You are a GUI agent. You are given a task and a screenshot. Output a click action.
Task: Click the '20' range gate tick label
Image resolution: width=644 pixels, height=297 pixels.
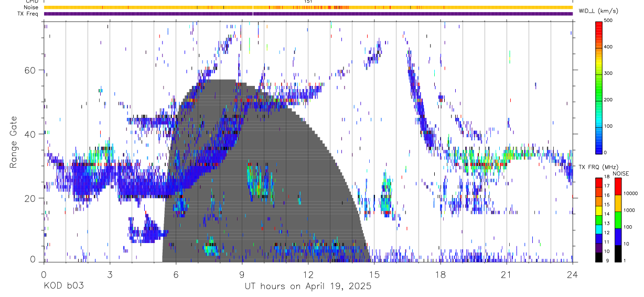click(30, 199)
